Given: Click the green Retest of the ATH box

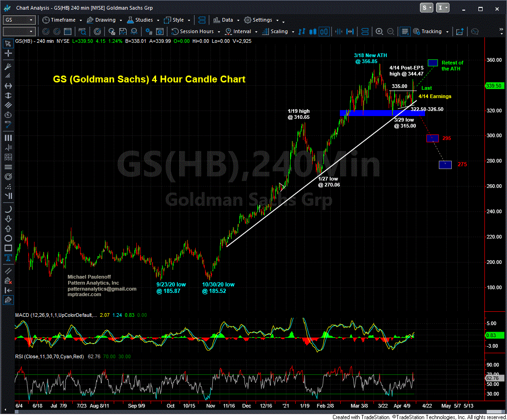Looking at the screenshot, I should point(433,63).
